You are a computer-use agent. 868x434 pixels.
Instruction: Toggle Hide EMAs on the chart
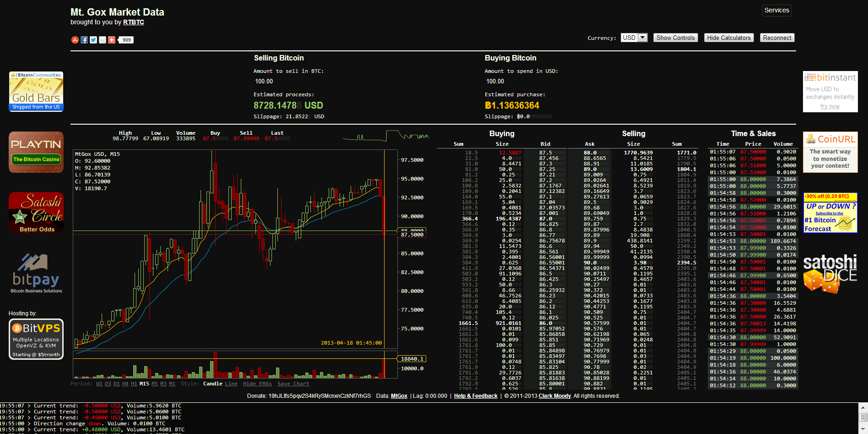[257, 384]
